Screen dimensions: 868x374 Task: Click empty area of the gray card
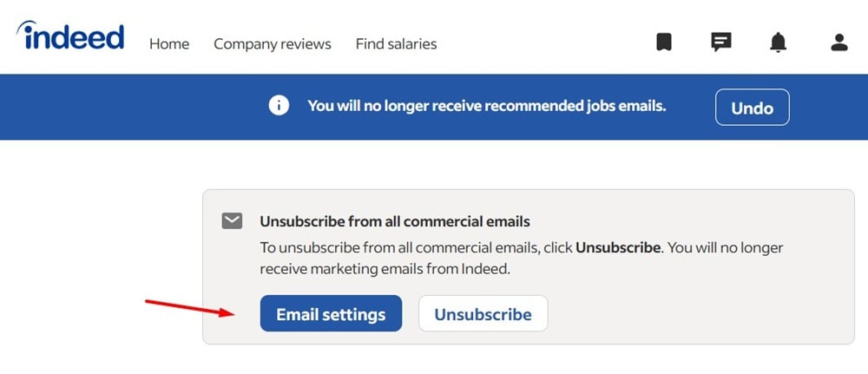(694, 312)
